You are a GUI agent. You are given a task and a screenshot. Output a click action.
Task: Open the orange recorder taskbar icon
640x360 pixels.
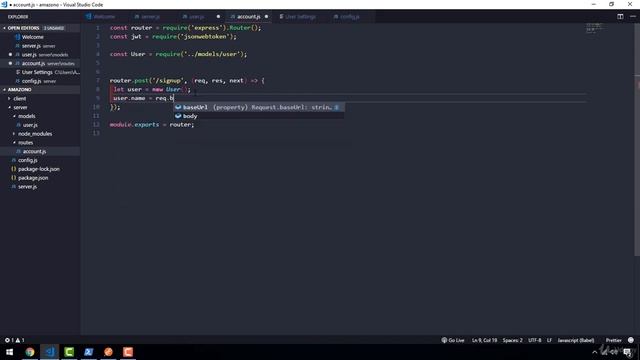pyautogui.click(x=128, y=352)
